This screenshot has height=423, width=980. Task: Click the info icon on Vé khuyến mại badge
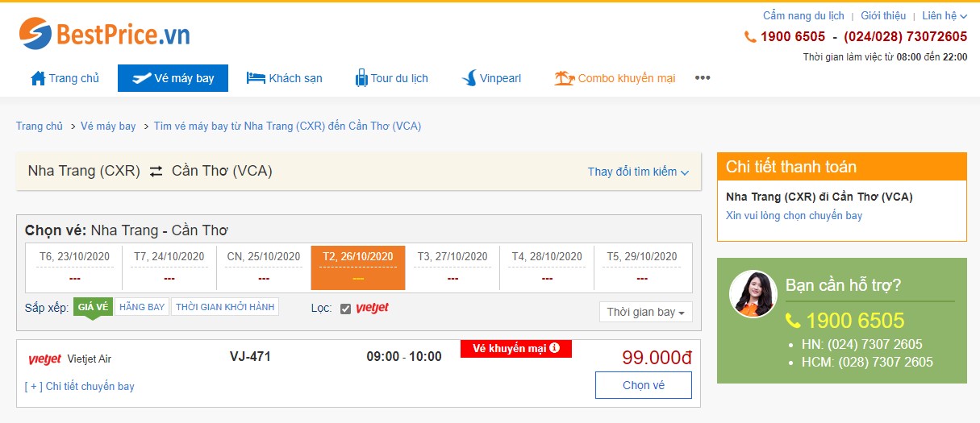(555, 348)
